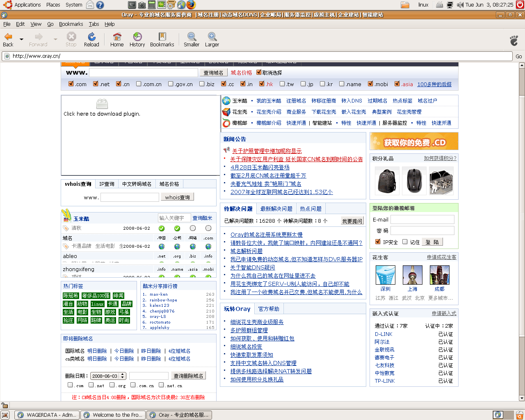The height and width of the screenshot is (420, 525).
Task: Click the whois查询 button
Action: (177, 197)
